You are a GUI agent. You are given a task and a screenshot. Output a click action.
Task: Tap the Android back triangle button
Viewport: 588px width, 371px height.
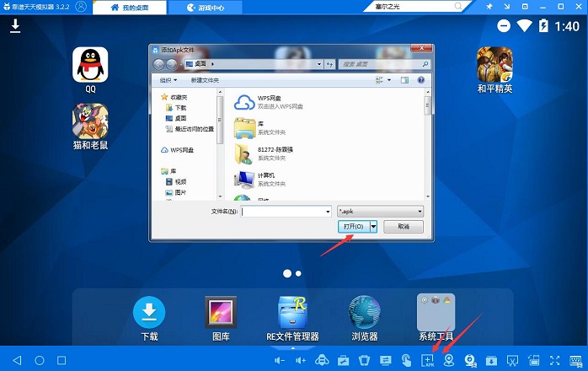pos(17,361)
